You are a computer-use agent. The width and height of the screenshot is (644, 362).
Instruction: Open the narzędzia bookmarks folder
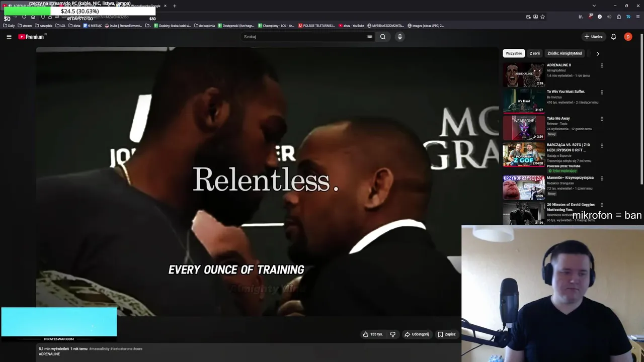point(44,26)
